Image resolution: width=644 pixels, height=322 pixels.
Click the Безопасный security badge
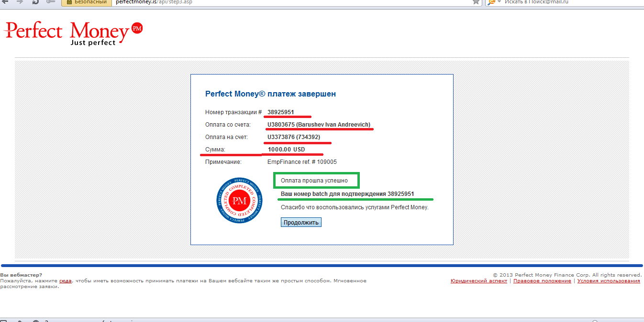[87, 2]
